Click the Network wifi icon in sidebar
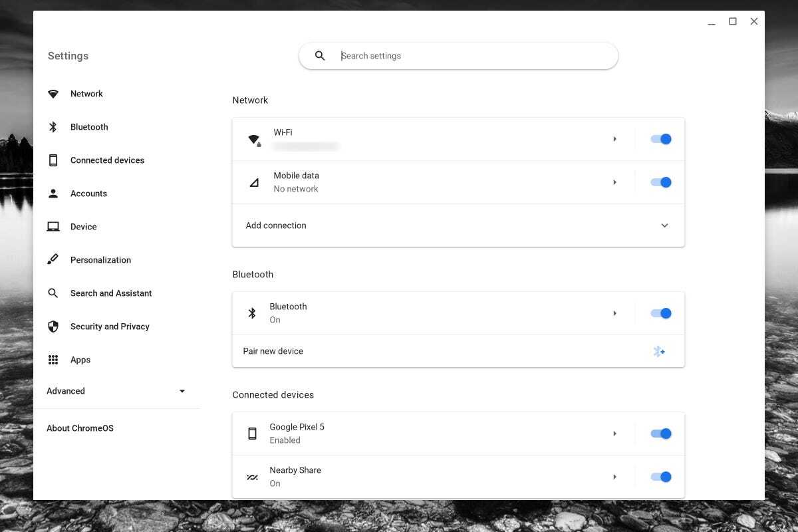This screenshot has width=798, height=532. click(x=53, y=94)
